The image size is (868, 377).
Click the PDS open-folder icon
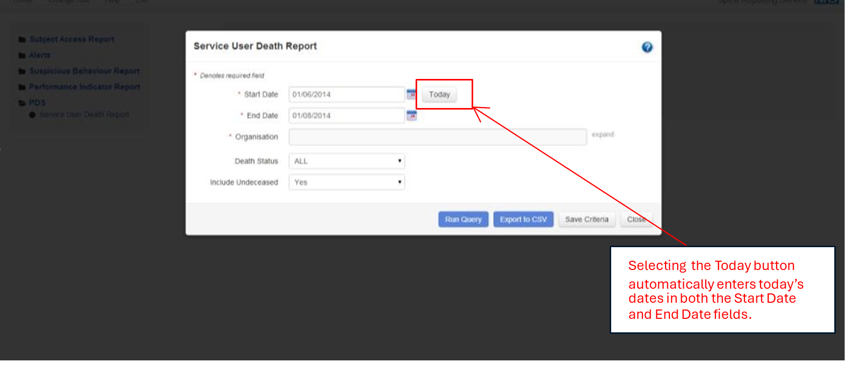(22, 103)
